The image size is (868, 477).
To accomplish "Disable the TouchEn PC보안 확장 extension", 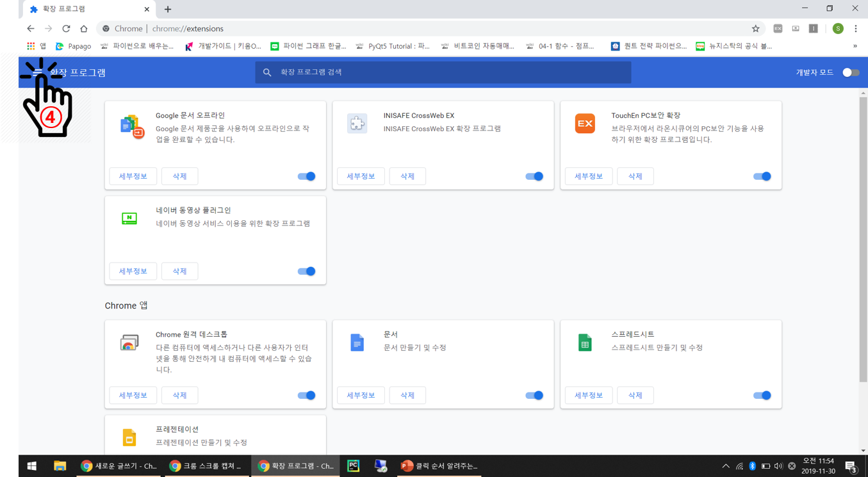I will click(x=762, y=176).
